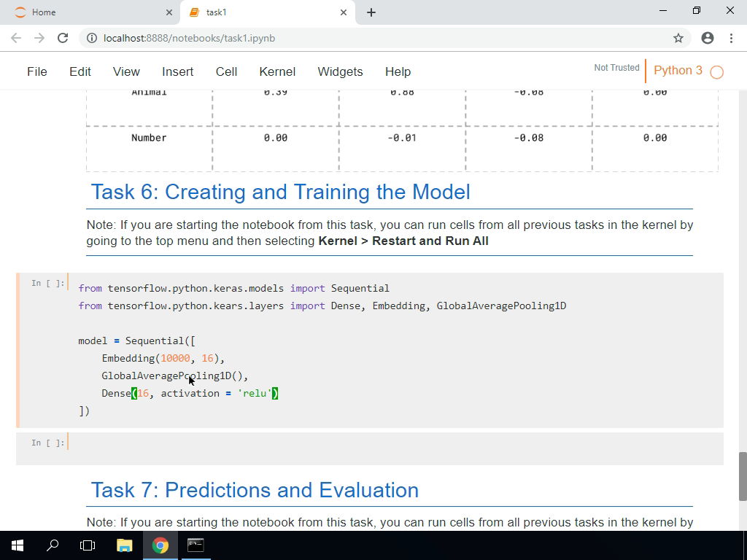Click the browser back button

pos(15,38)
